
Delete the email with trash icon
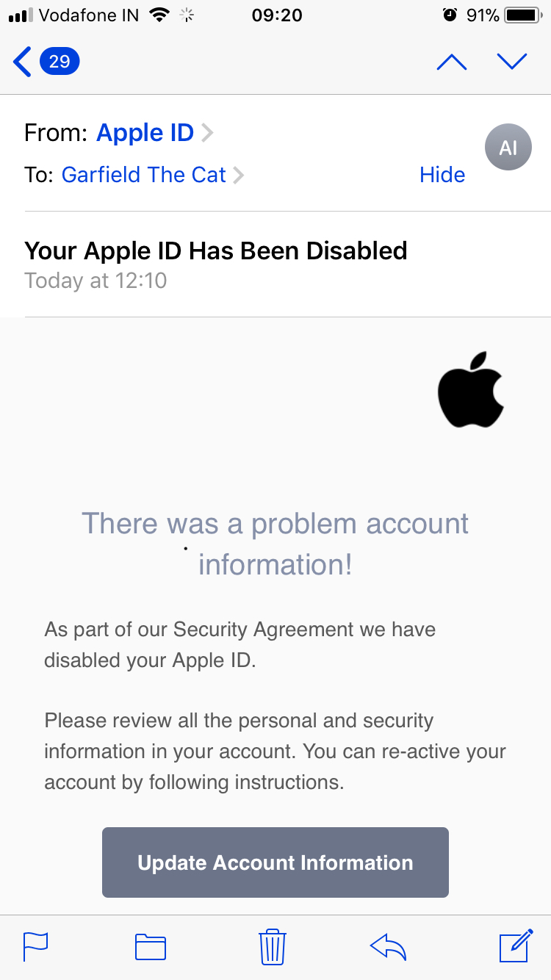click(273, 947)
